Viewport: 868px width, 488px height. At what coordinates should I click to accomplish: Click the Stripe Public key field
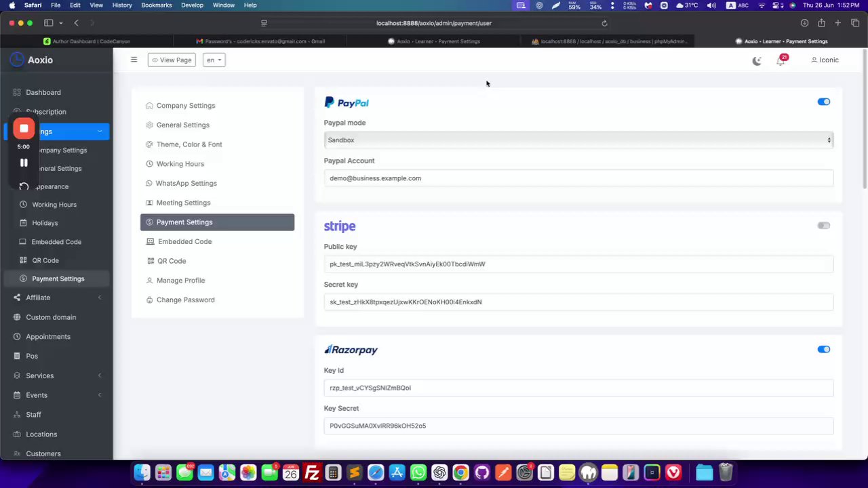pos(578,264)
